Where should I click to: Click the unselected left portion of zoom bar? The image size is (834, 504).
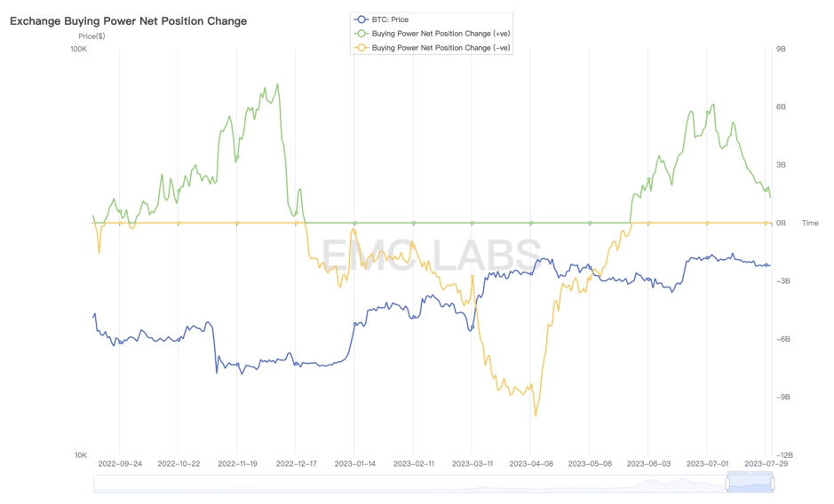coord(409,484)
